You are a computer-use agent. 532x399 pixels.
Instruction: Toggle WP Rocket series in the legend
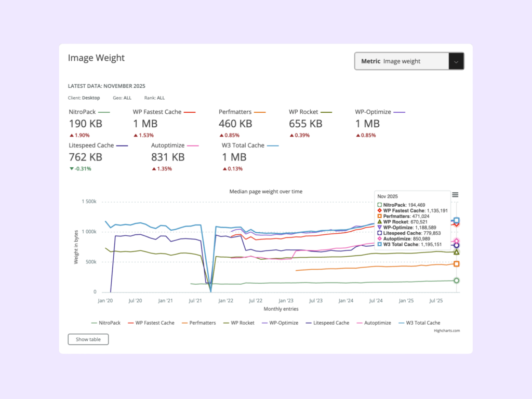239,323
